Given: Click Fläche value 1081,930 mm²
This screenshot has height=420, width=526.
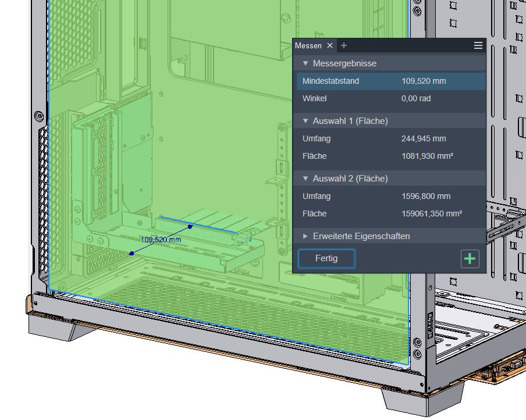Looking at the screenshot, I should pyautogui.click(x=427, y=156).
